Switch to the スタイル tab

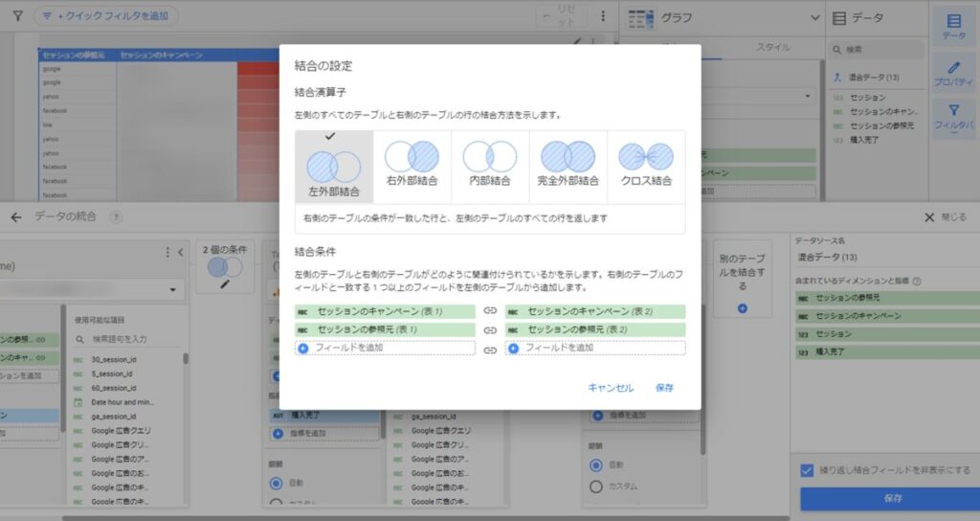tap(773, 48)
